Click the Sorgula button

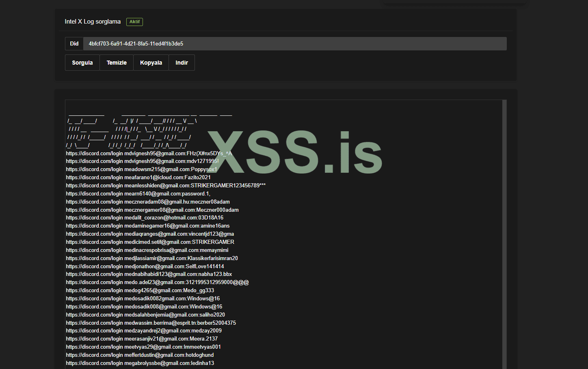82,63
